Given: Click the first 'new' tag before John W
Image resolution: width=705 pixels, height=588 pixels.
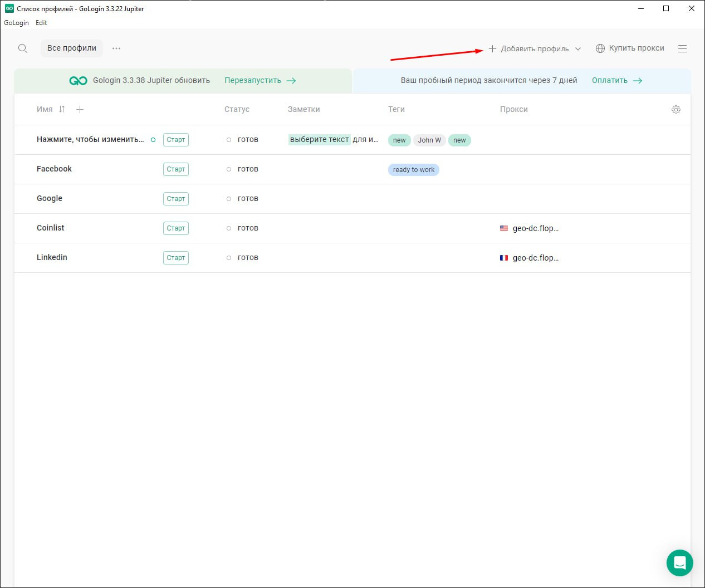Looking at the screenshot, I should [x=399, y=140].
